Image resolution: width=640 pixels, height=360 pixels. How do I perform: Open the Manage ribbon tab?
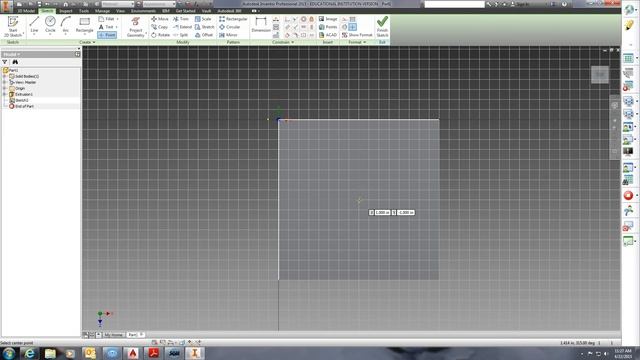tap(102, 11)
